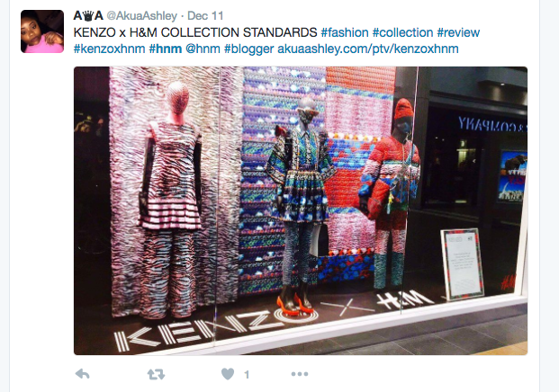Enlarge the KENZO window display photo
Viewport: 559px width, 392px height.
coord(301,210)
